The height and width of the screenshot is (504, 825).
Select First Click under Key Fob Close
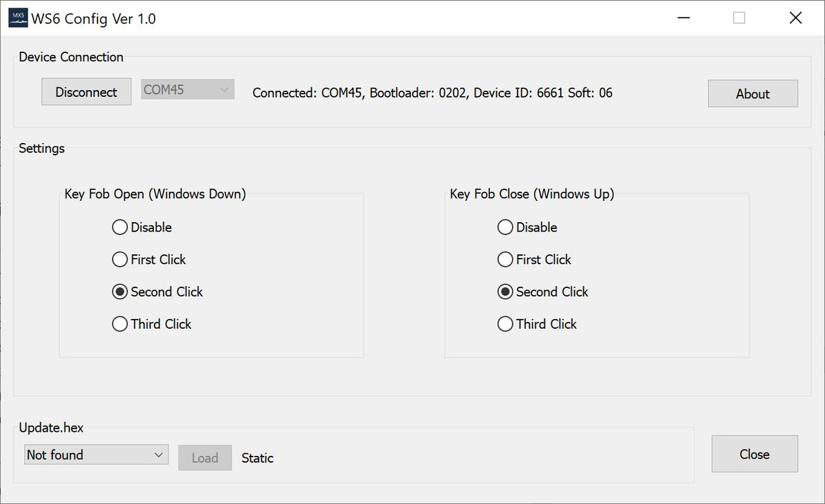coord(505,259)
